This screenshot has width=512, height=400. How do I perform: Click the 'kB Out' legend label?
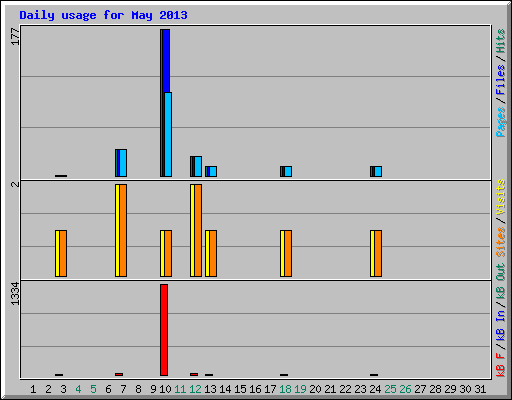[501, 282]
